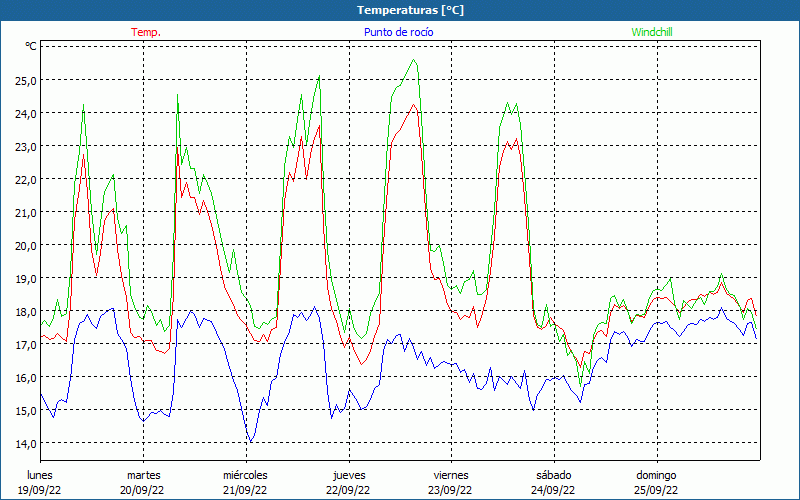Viewport: 800px width, 500px height.
Task: Click the 15,0 y-axis value
Action: (x=26, y=411)
